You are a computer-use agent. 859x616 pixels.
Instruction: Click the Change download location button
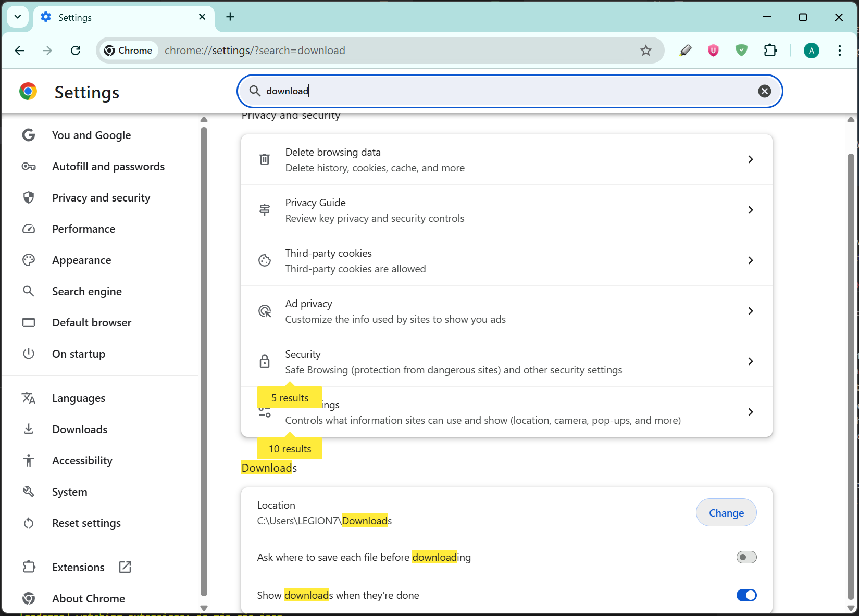click(726, 513)
